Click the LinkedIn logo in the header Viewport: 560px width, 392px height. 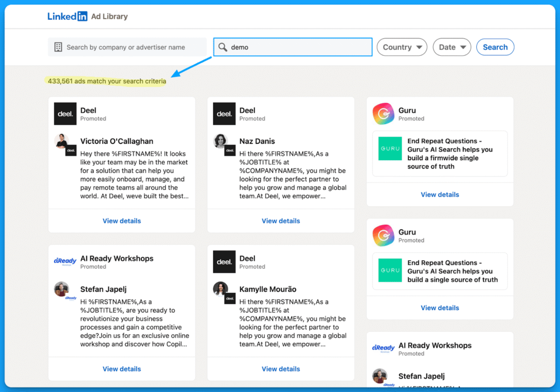(67, 16)
